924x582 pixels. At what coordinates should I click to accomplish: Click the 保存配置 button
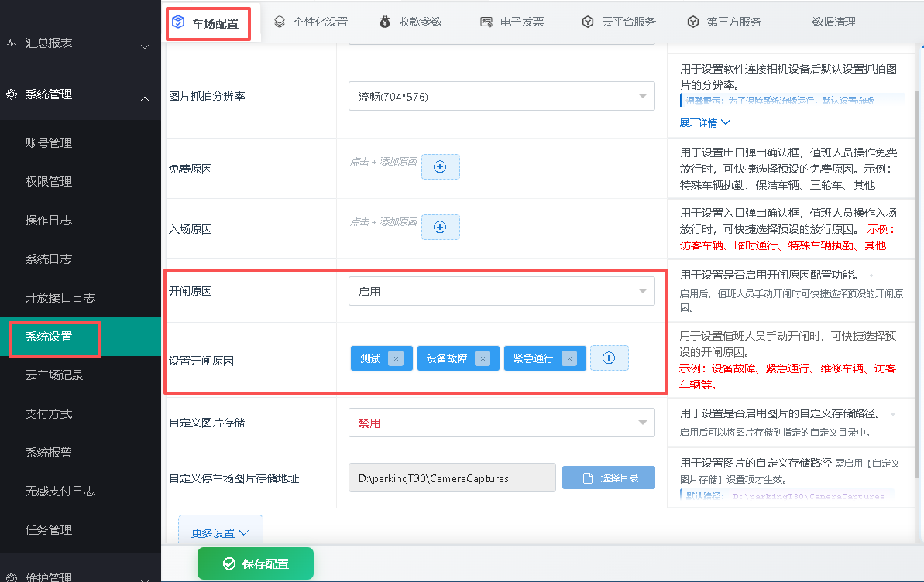(255, 563)
